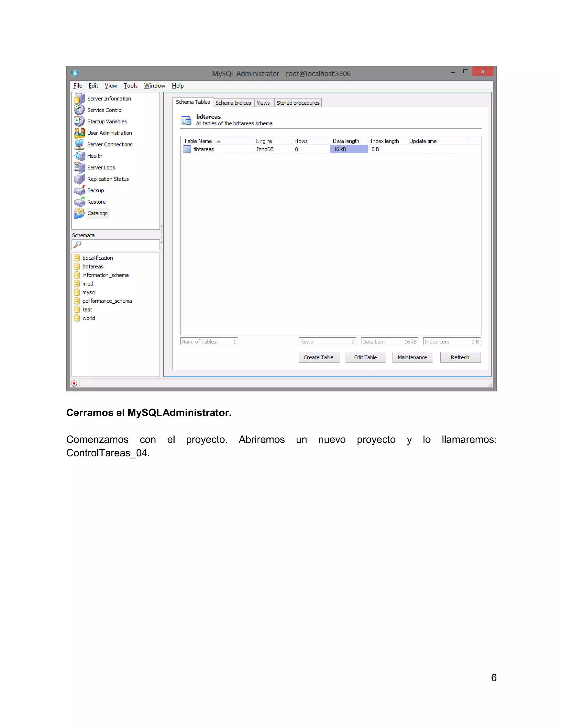The width and height of the screenshot is (563, 728).
Task: Open the Server Information section icon
Action: [x=79, y=98]
